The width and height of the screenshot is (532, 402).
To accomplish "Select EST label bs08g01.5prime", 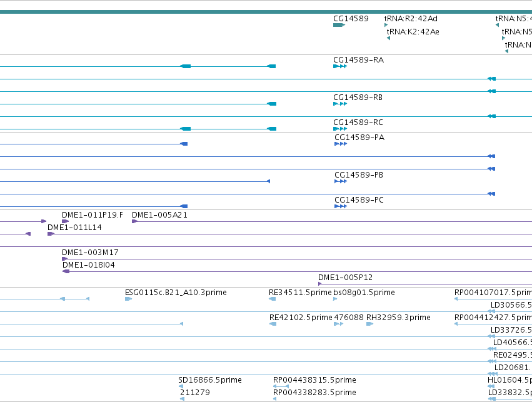I will pos(364,293).
